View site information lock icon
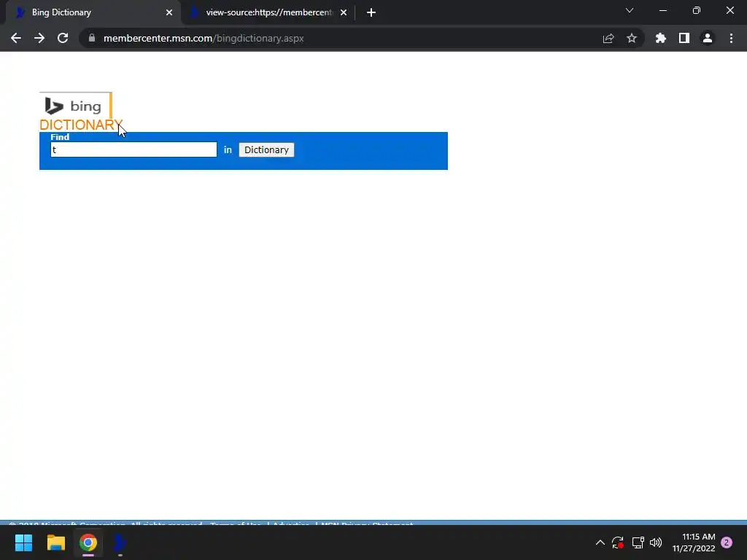This screenshot has width=747, height=560. coord(92,38)
